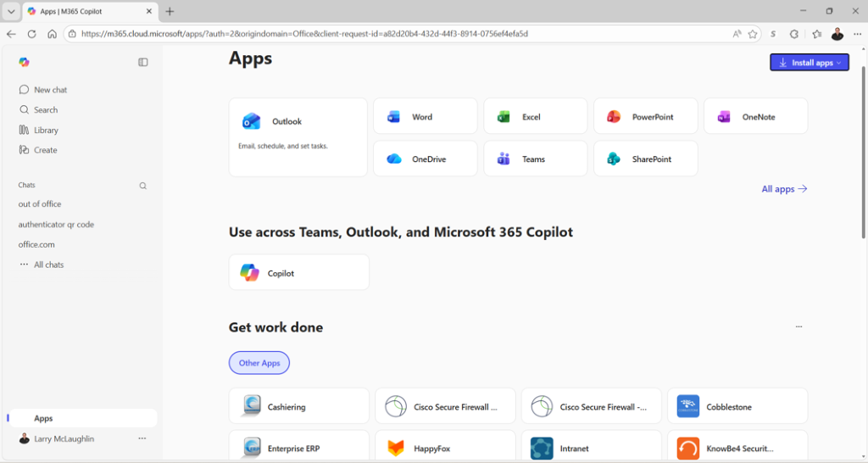Close the Apps | M365 Copilot tab
868x463 pixels.
coord(149,11)
